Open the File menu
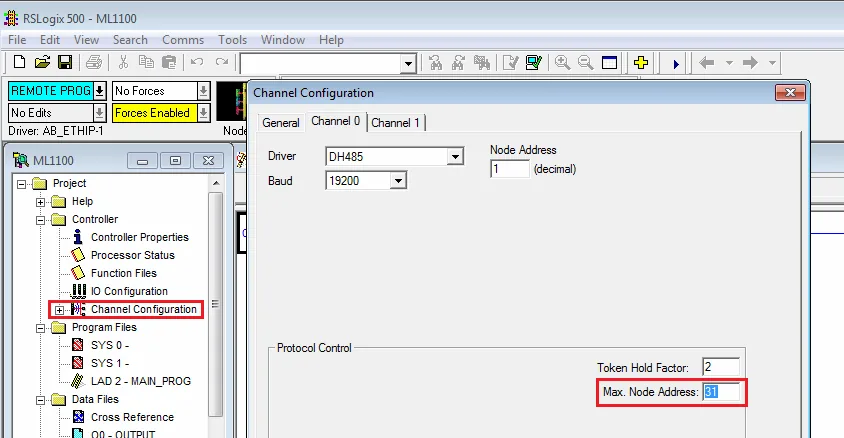844x438 pixels. point(17,40)
